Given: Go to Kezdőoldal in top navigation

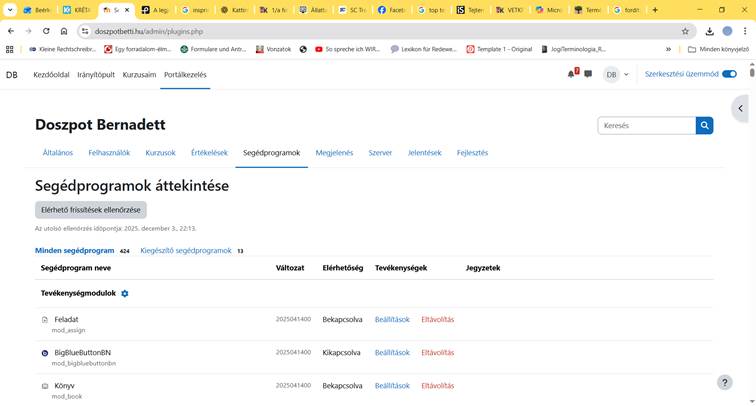Looking at the screenshot, I should pyautogui.click(x=51, y=75).
